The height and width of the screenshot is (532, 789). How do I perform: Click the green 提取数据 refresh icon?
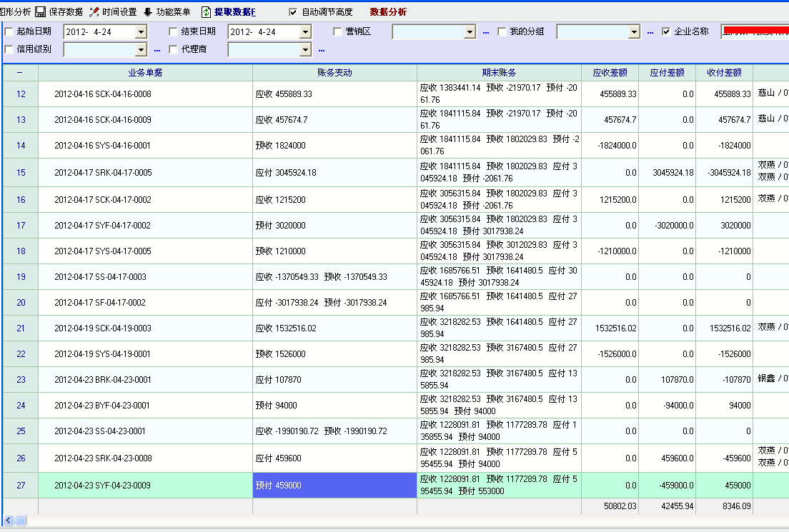click(x=207, y=12)
